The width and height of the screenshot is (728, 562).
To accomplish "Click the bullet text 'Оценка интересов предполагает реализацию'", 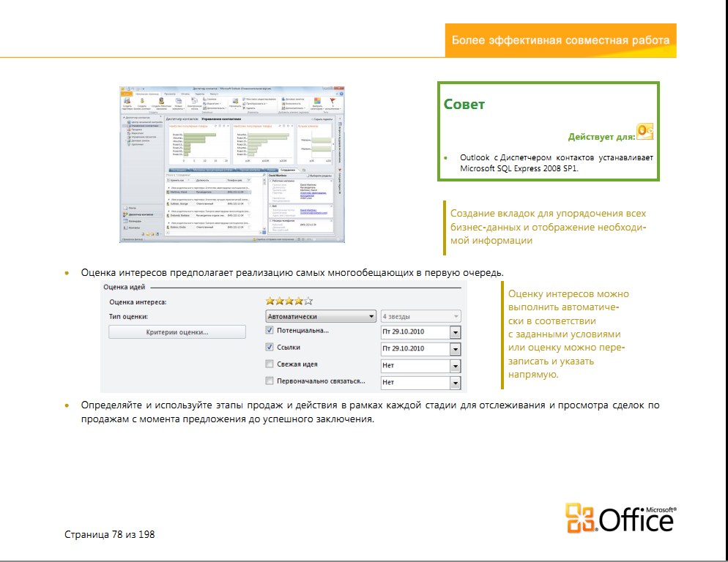I will (x=292, y=272).
